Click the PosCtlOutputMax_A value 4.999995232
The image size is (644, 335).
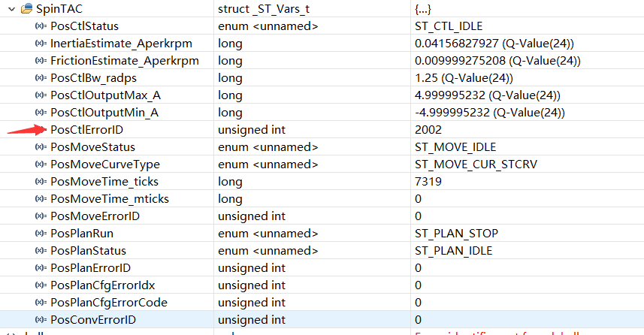488,95
